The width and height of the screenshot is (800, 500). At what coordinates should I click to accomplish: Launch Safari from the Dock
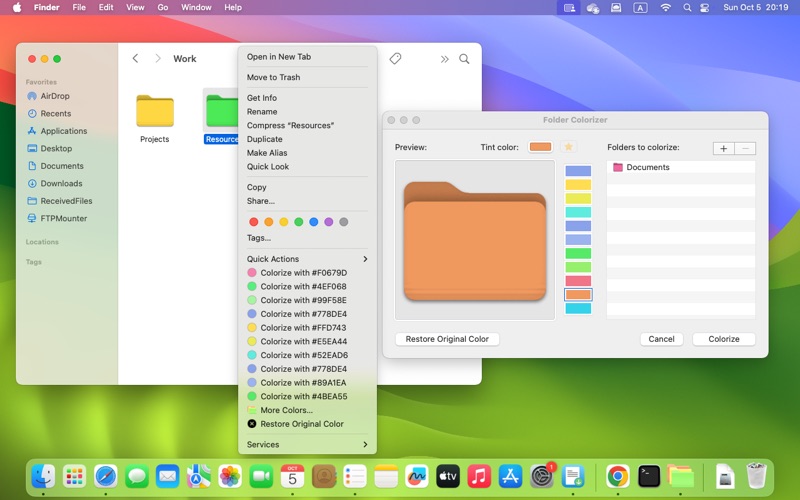(x=106, y=476)
